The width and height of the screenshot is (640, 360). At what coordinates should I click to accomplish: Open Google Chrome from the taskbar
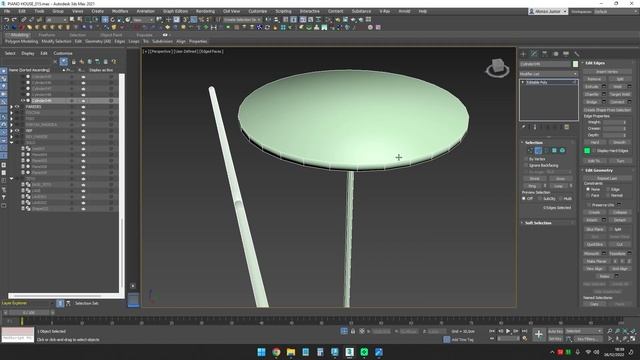tap(276, 352)
